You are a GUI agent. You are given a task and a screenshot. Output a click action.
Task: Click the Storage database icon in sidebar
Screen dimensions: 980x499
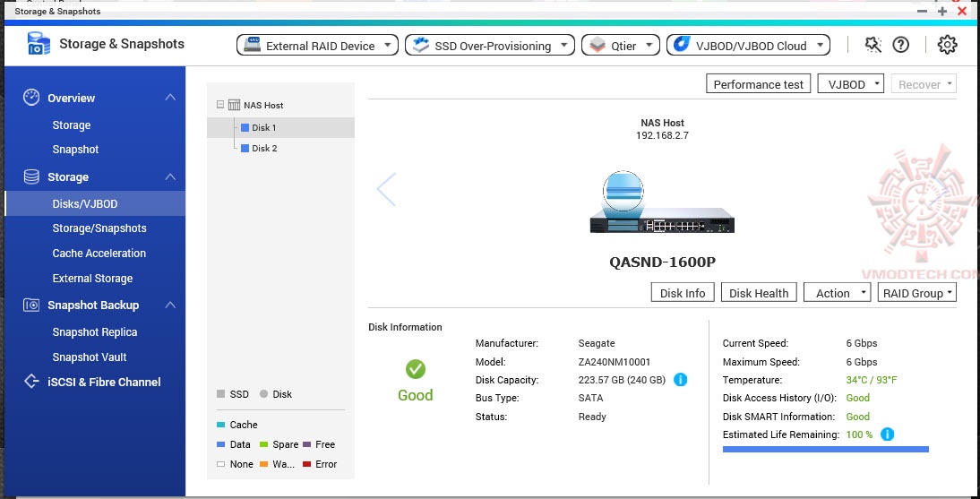click(31, 177)
